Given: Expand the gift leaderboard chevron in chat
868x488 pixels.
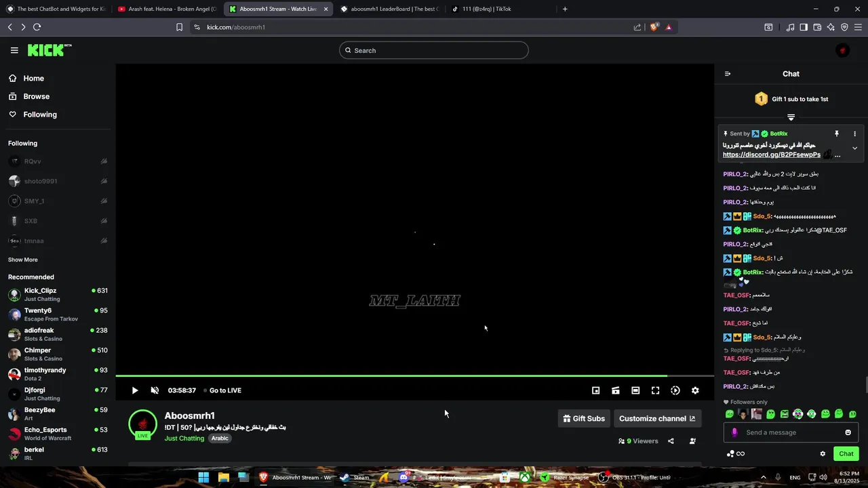Looking at the screenshot, I should click(791, 117).
